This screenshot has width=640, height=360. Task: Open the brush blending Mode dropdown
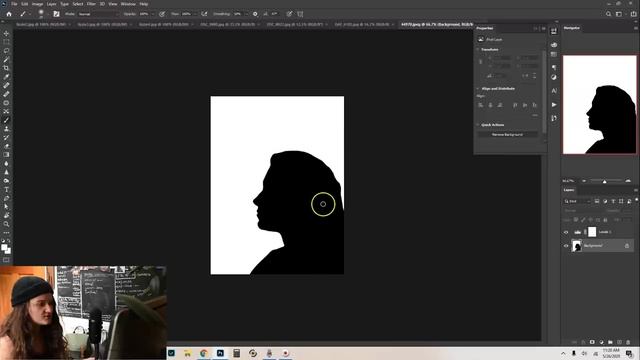click(98, 14)
